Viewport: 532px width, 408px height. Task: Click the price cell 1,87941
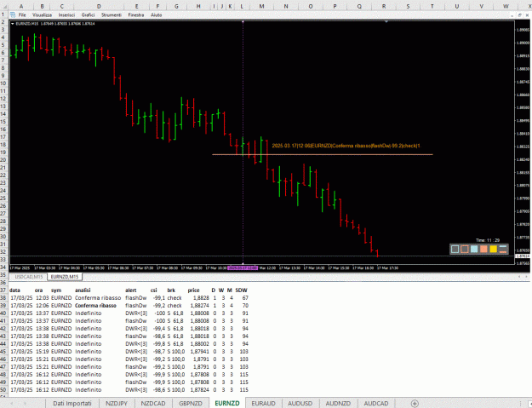[199, 351]
